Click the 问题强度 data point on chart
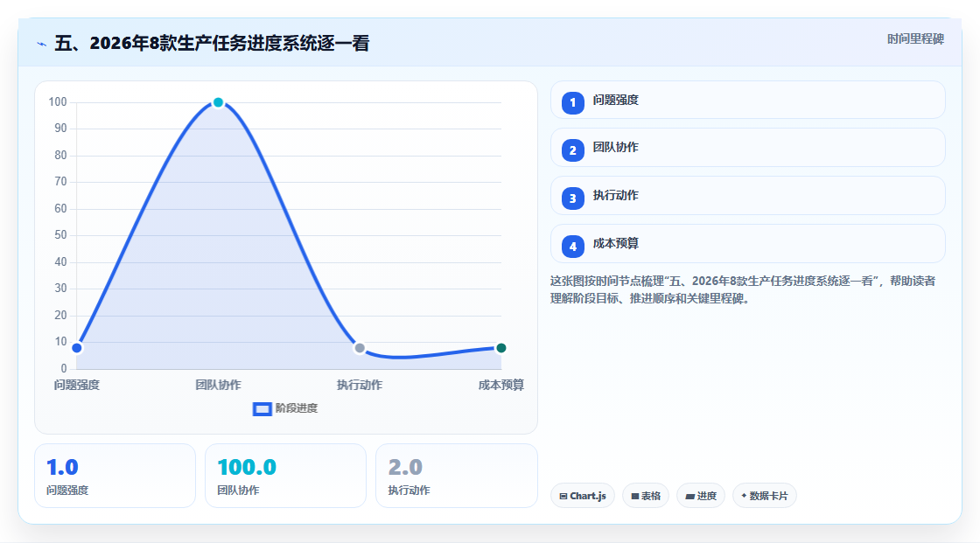The width and height of the screenshot is (980, 543). 77,348
